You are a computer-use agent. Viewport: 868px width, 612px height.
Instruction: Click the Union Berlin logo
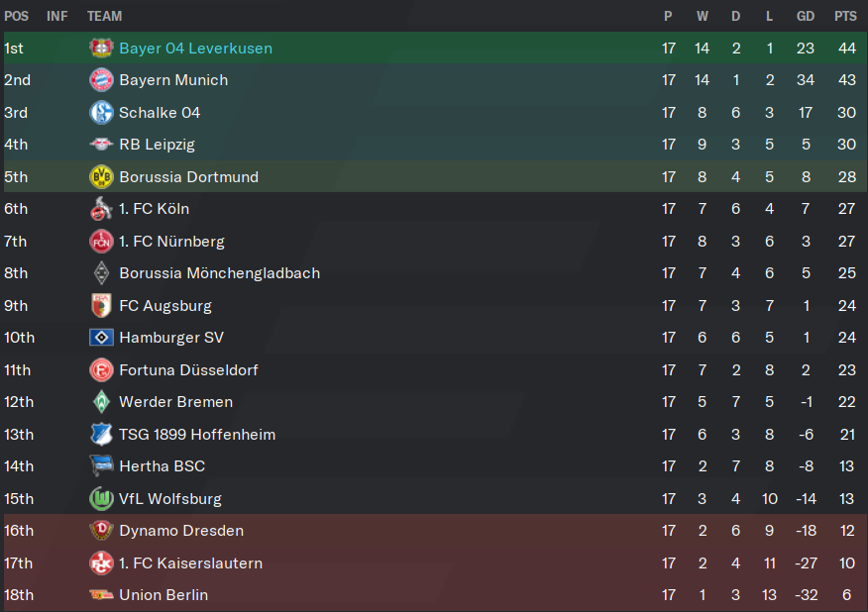[x=101, y=595]
